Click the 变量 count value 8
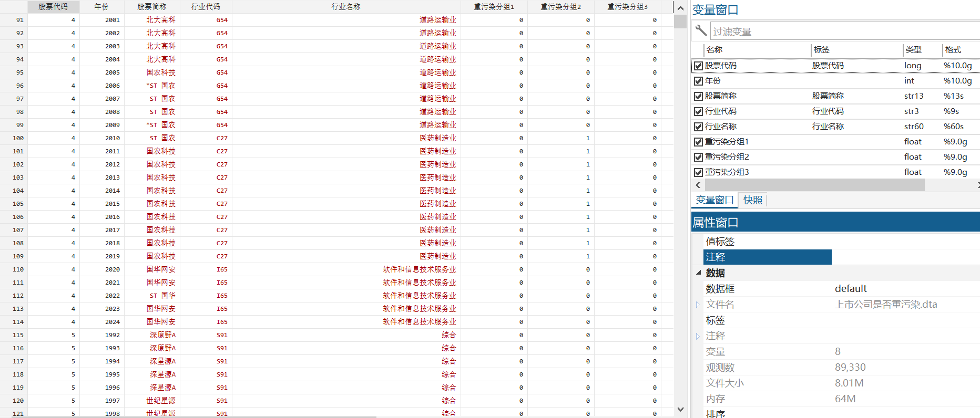This screenshot has height=418, width=980. point(838,352)
